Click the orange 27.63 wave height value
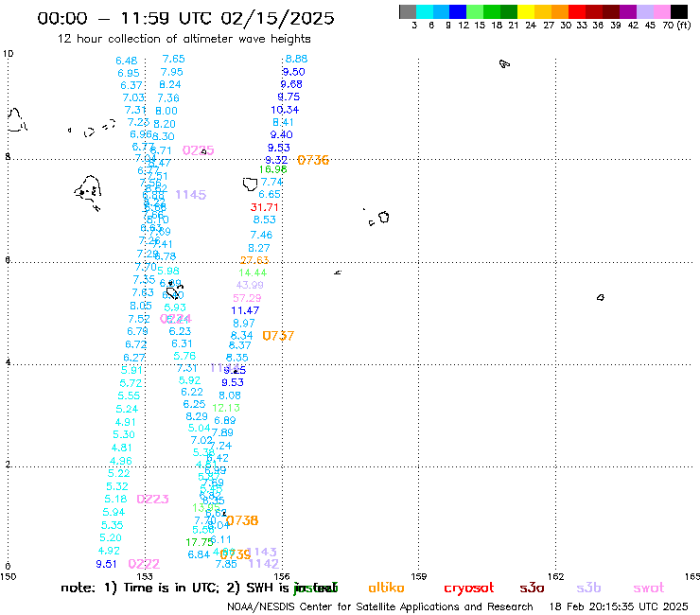Screen dimensions: 700x615 pyautogui.click(x=254, y=260)
